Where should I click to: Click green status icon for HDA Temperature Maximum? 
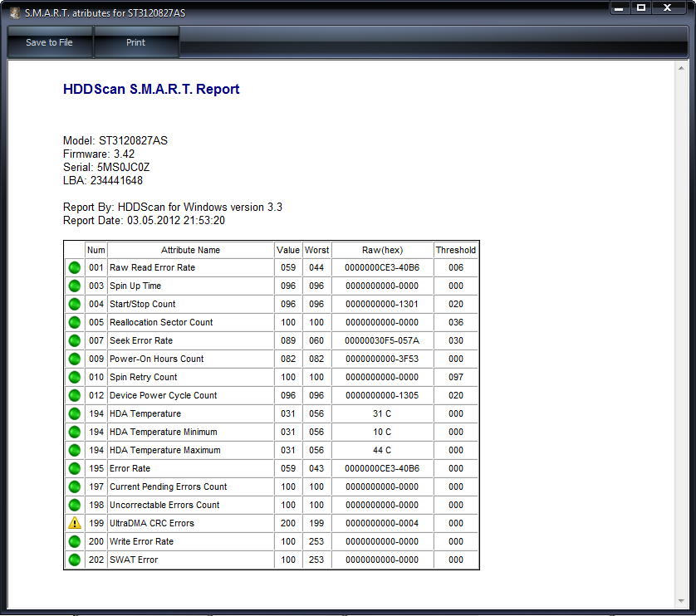[x=75, y=450]
